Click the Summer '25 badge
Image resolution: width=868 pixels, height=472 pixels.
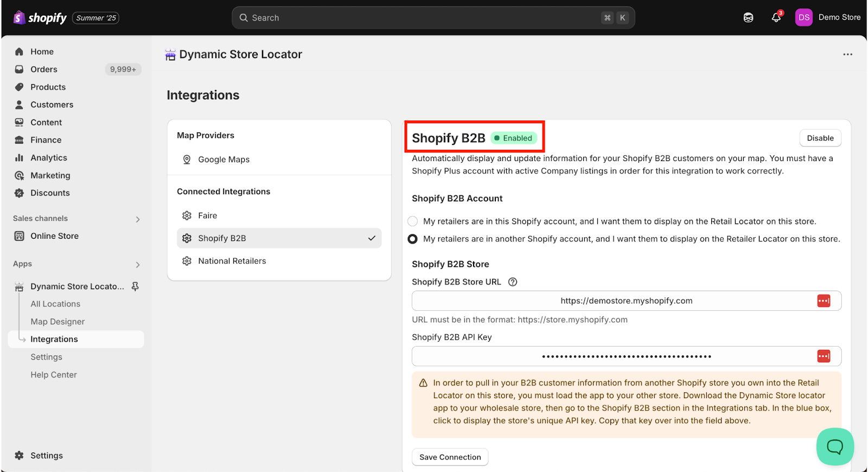[x=96, y=18]
